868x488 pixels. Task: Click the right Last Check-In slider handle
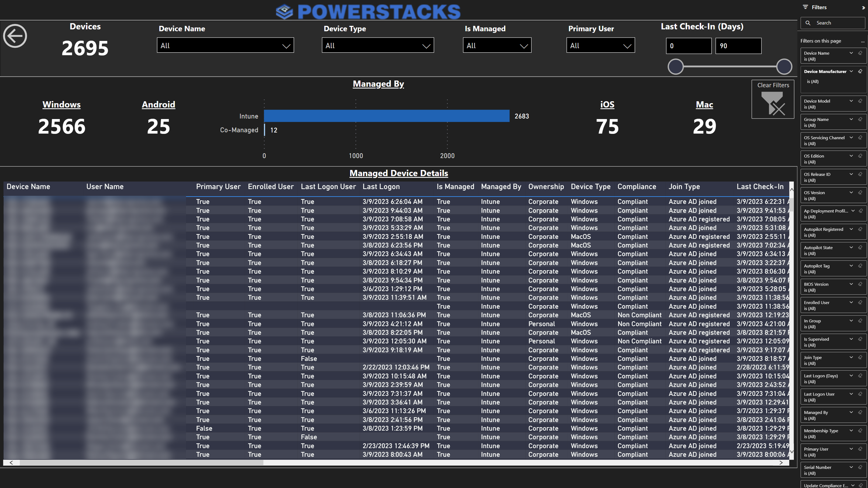784,67
